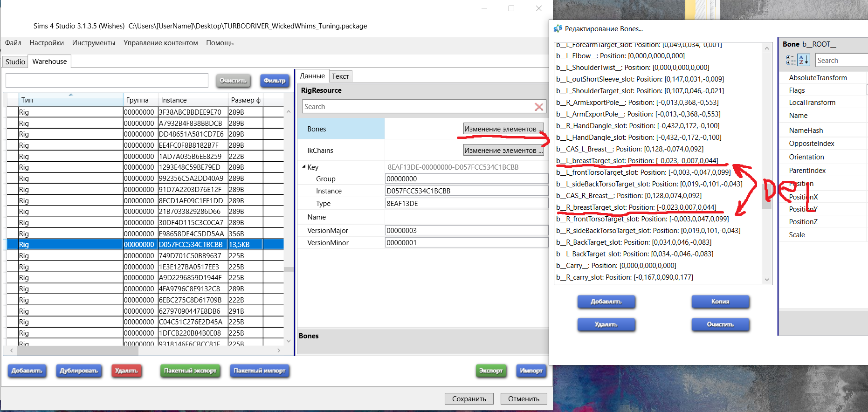Open Изменение элементов for the IkChains row
Viewport: 868px width, 412px height.
pos(503,150)
